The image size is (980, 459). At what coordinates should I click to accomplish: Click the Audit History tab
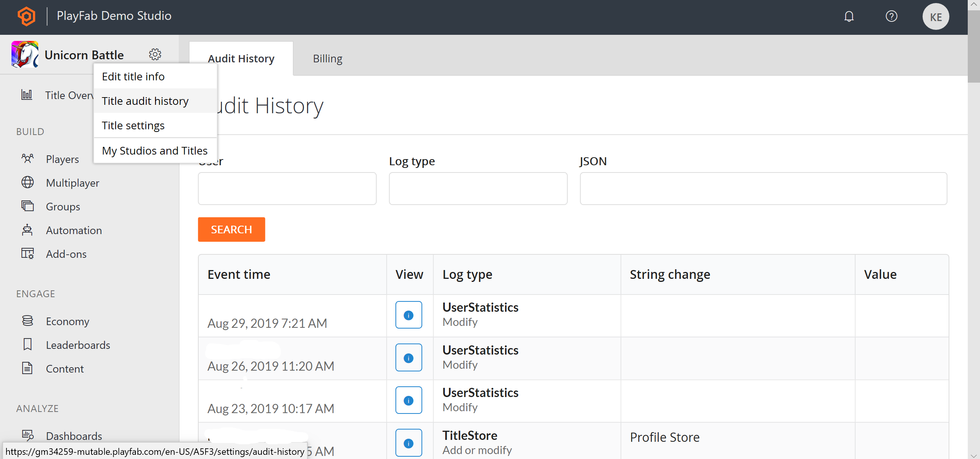pos(241,58)
